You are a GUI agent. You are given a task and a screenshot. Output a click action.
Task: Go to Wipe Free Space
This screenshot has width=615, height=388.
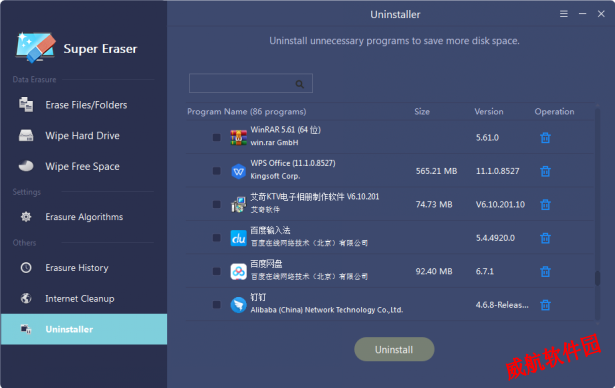[84, 166]
